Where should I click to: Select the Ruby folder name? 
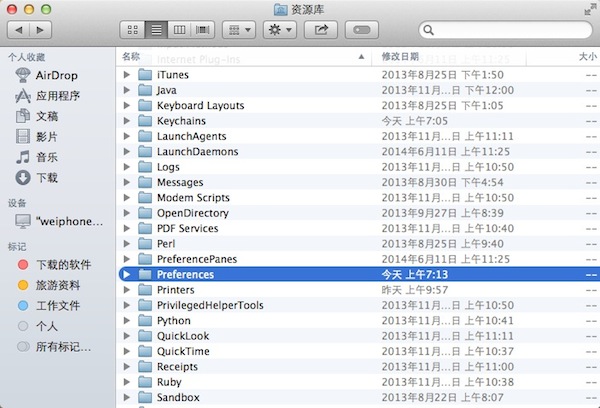pos(169,382)
